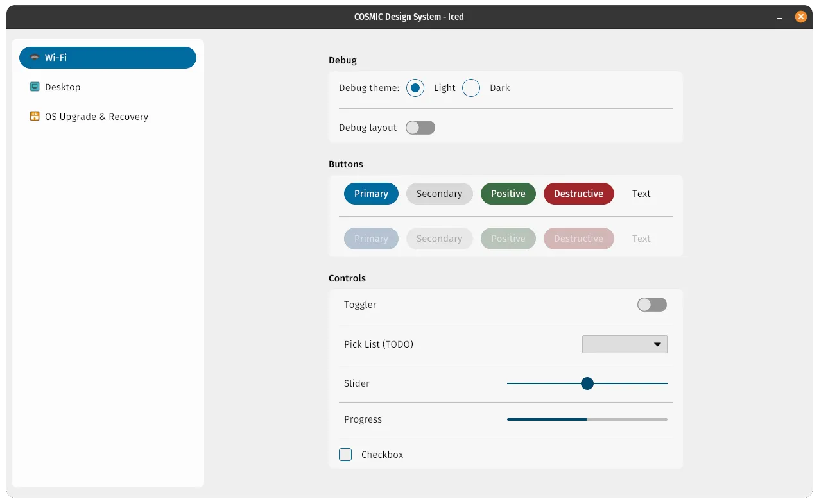Go to OS Upgrade & Recovery page
This screenshot has width=819, height=504.
(108, 117)
